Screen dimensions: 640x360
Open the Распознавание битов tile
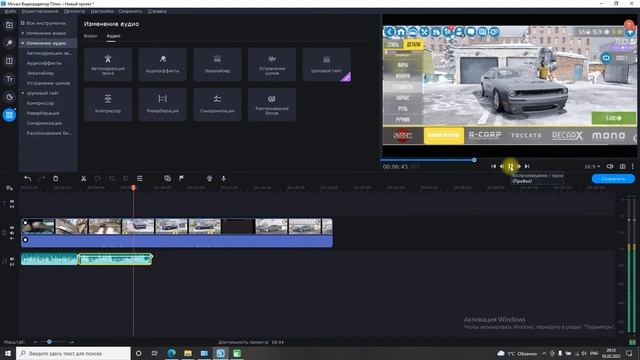[x=272, y=104]
